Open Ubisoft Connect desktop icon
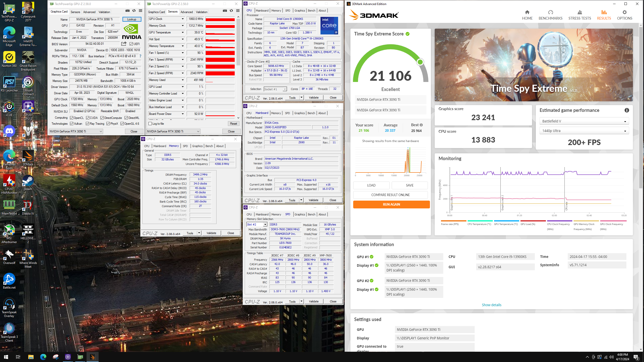 (28, 86)
